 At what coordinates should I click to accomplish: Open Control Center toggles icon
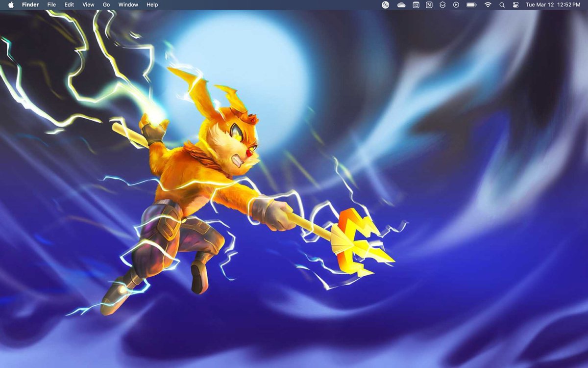click(x=515, y=4)
